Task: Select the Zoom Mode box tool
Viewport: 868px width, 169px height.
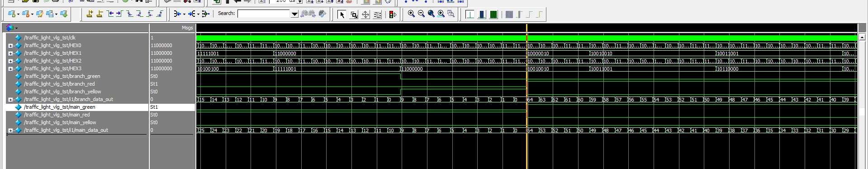Action: click(x=354, y=14)
